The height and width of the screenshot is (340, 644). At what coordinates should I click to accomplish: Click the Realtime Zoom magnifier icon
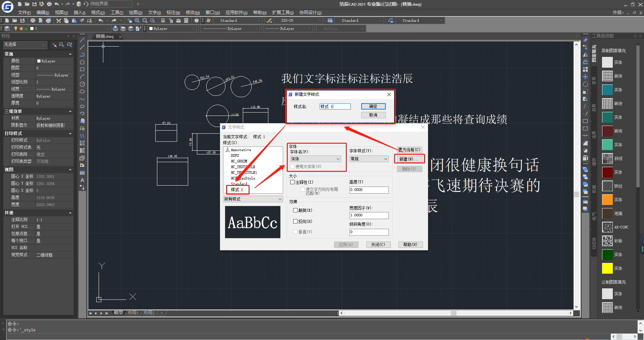(x=137, y=20)
